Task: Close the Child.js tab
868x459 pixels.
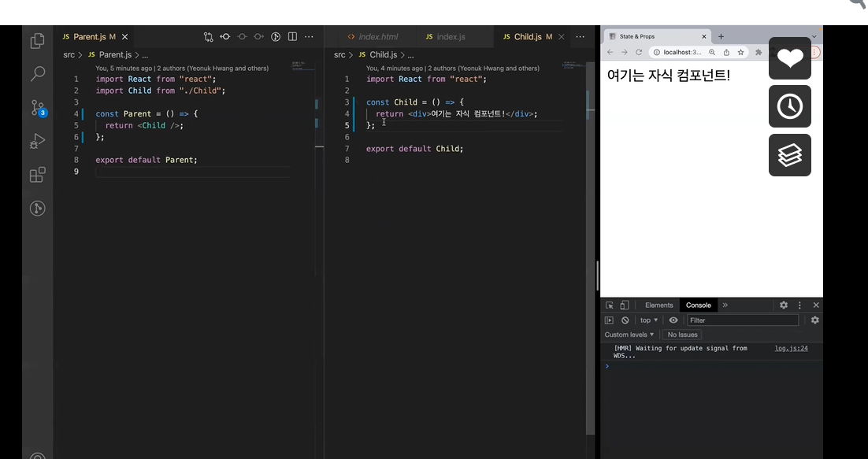Action: point(562,36)
